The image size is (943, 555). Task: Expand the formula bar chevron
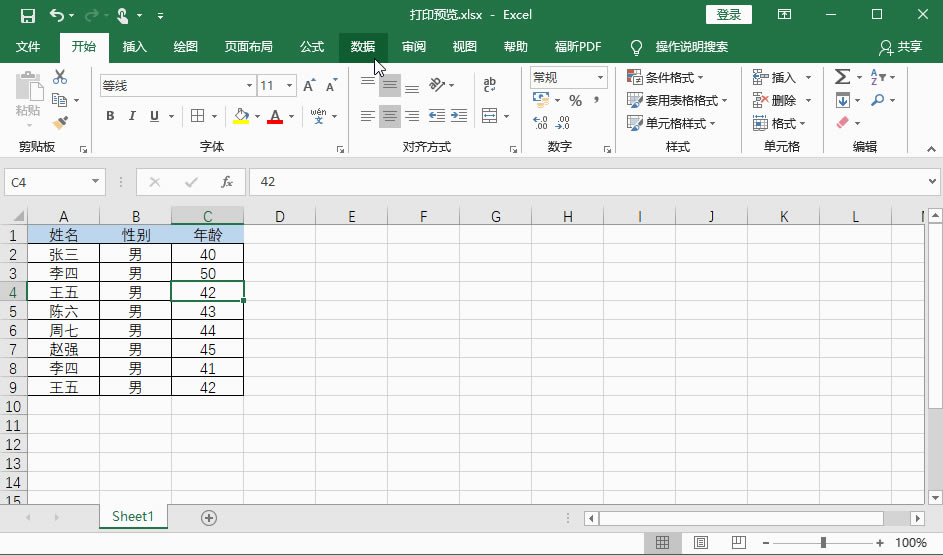932,181
